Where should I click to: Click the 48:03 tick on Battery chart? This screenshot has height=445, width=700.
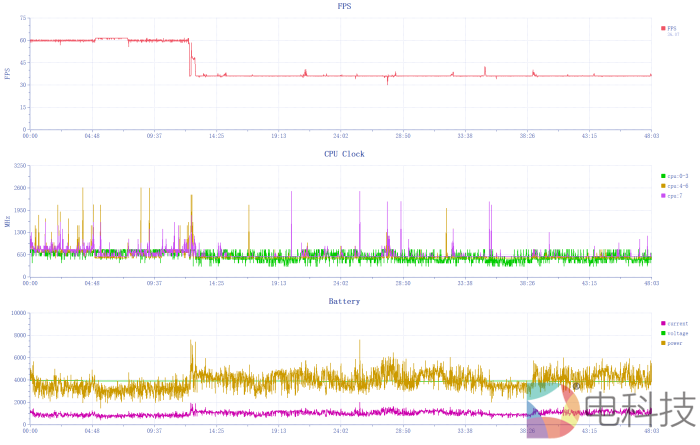pyautogui.click(x=651, y=431)
